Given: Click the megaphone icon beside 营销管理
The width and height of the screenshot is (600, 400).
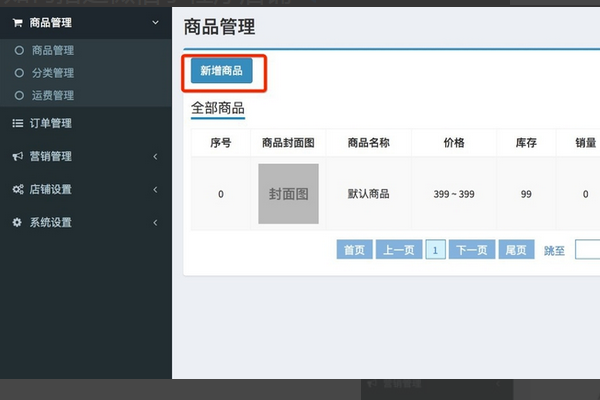Looking at the screenshot, I should coord(17,156).
